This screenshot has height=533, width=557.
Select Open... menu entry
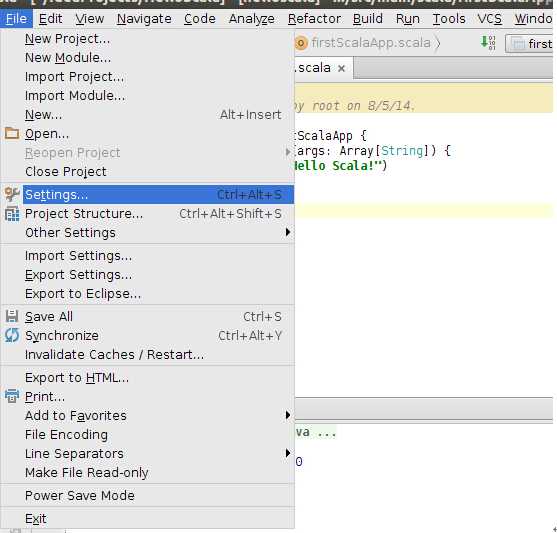[x=147, y=134]
